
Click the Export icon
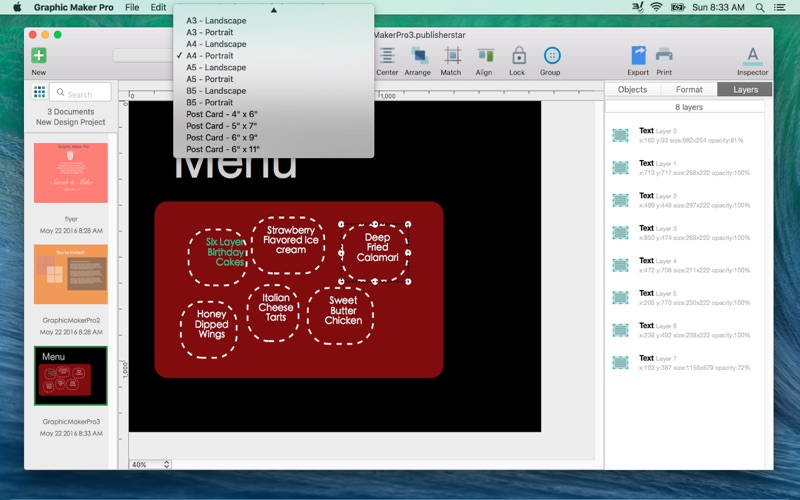point(638,55)
